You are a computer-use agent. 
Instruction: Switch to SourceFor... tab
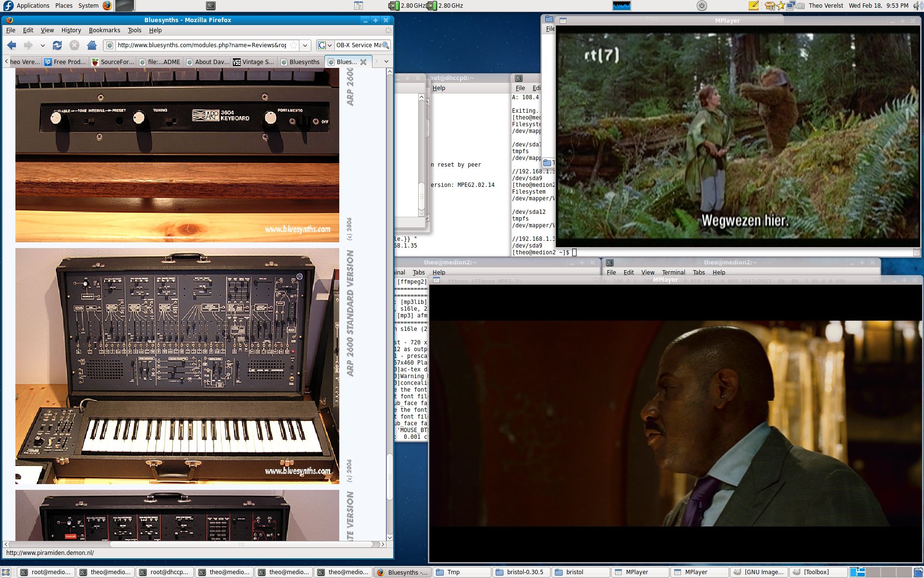(113, 62)
